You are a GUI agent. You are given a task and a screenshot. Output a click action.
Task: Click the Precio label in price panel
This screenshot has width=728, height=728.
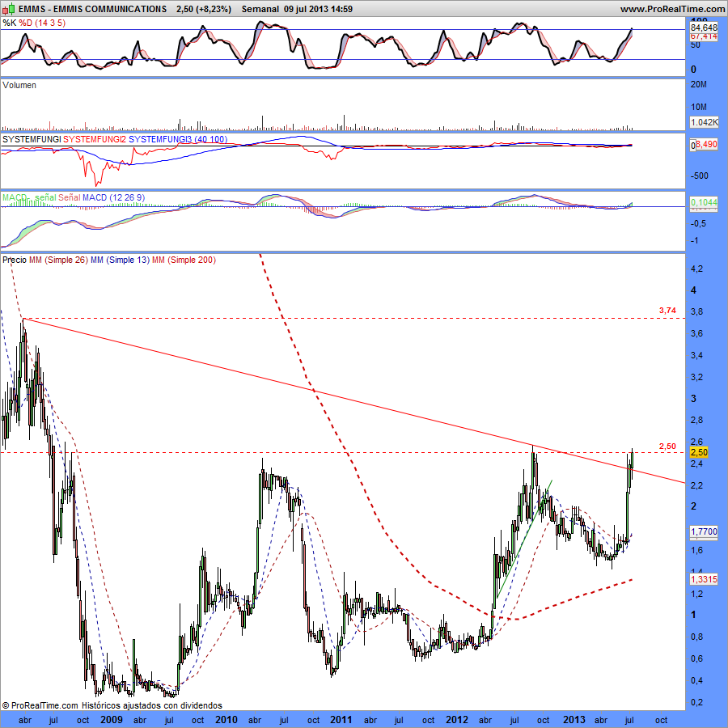(15, 260)
